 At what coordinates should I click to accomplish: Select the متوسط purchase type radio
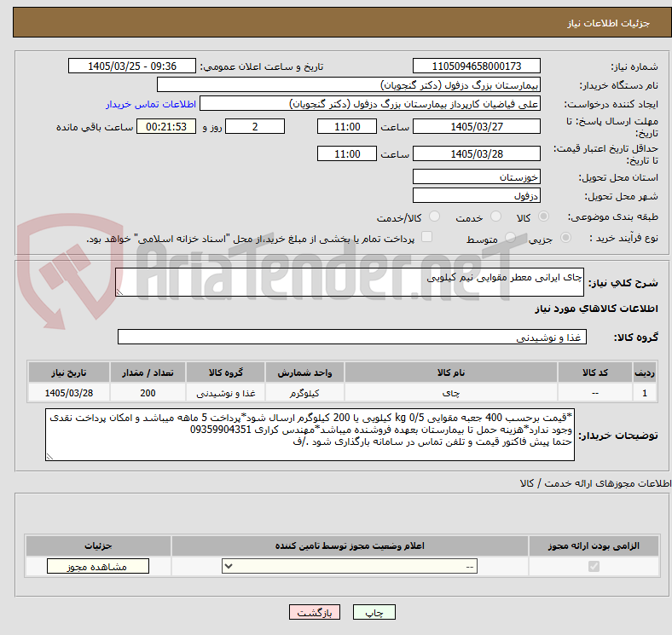click(510, 237)
